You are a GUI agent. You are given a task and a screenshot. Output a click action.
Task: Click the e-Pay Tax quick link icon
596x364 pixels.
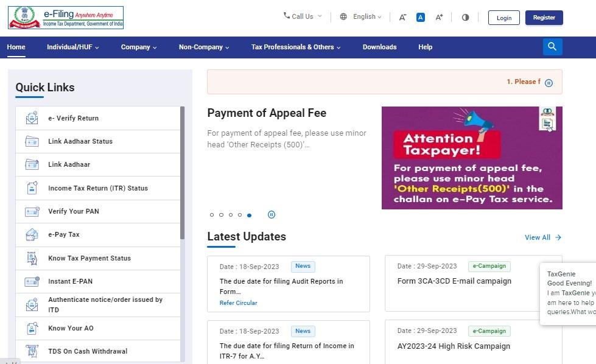coord(32,235)
